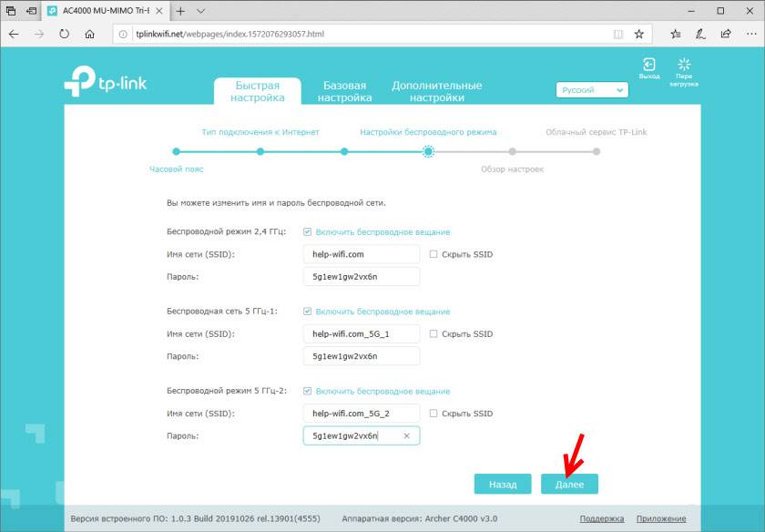765x532 pixels.
Task: Maximize the browser window
Action: click(x=720, y=11)
